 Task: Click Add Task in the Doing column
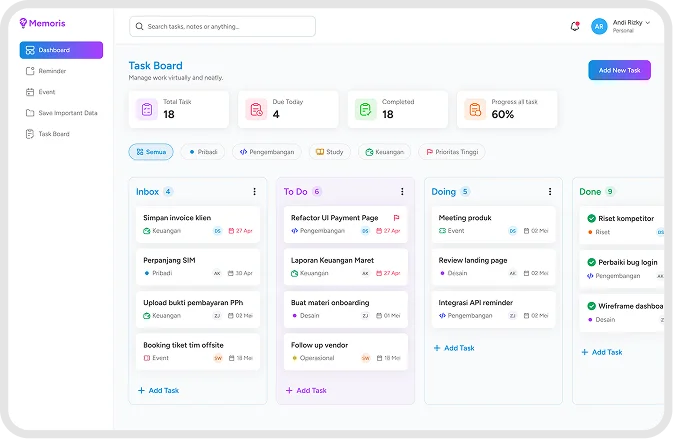point(454,348)
